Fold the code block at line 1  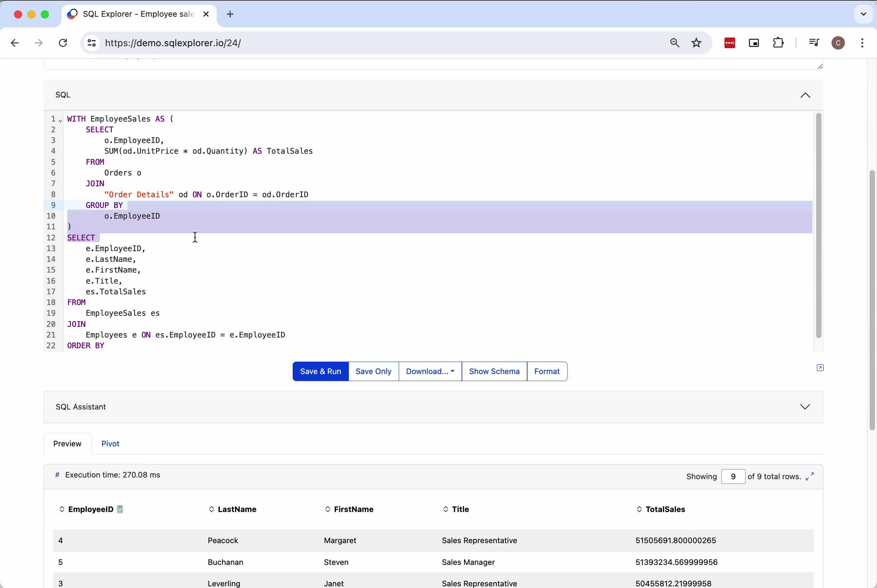coord(60,120)
